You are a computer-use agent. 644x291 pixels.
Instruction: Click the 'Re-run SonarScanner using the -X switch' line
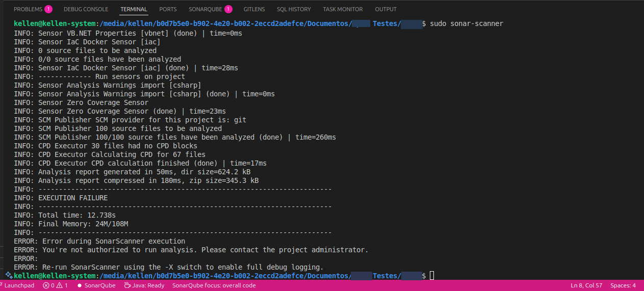[x=169, y=267]
